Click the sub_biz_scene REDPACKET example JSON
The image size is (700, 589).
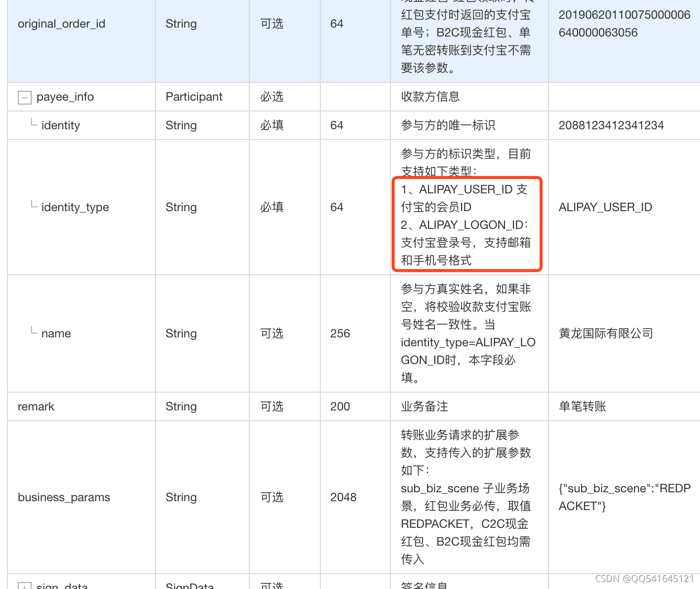624,497
